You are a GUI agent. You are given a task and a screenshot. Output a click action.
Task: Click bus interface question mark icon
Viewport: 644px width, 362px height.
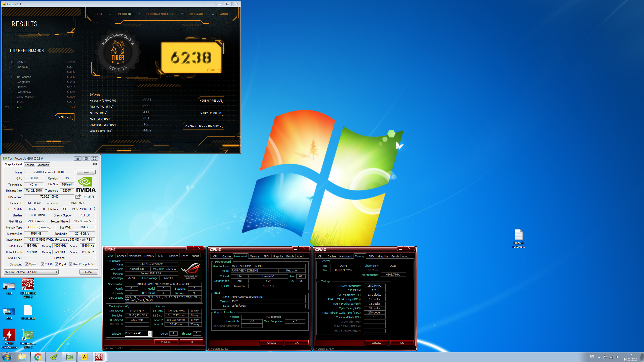pos(95,209)
